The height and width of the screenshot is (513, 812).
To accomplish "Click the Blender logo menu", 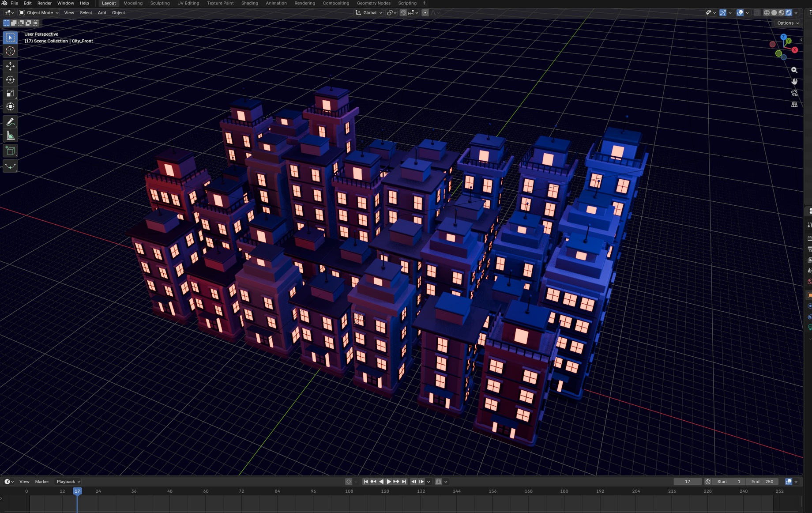I will click(4, 3).
